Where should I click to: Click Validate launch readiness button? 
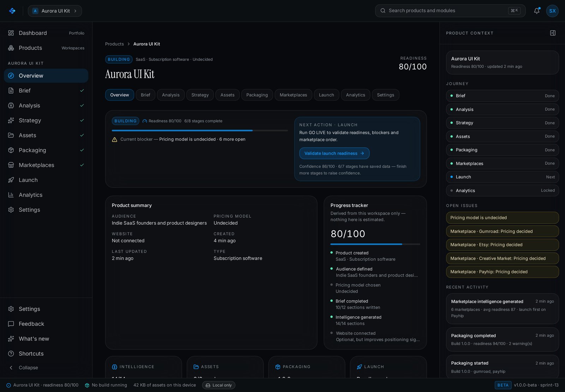pos(334,153)
